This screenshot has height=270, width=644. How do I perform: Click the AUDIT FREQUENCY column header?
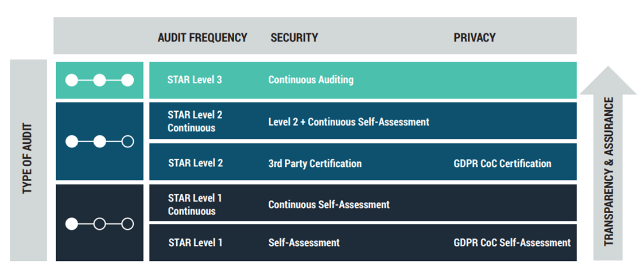[203, 38]
